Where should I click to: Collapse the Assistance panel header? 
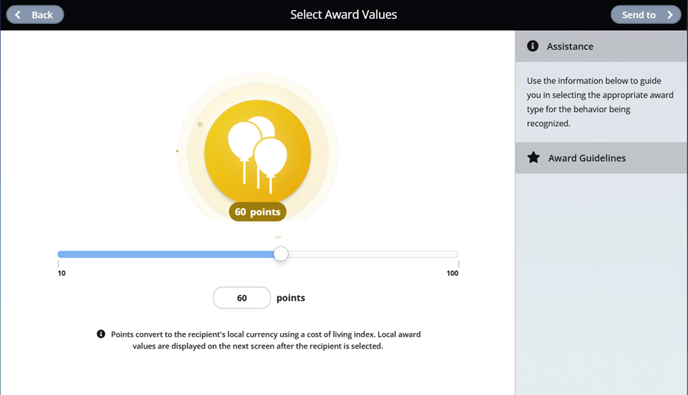pyautogui.click(x=601, y=46)
